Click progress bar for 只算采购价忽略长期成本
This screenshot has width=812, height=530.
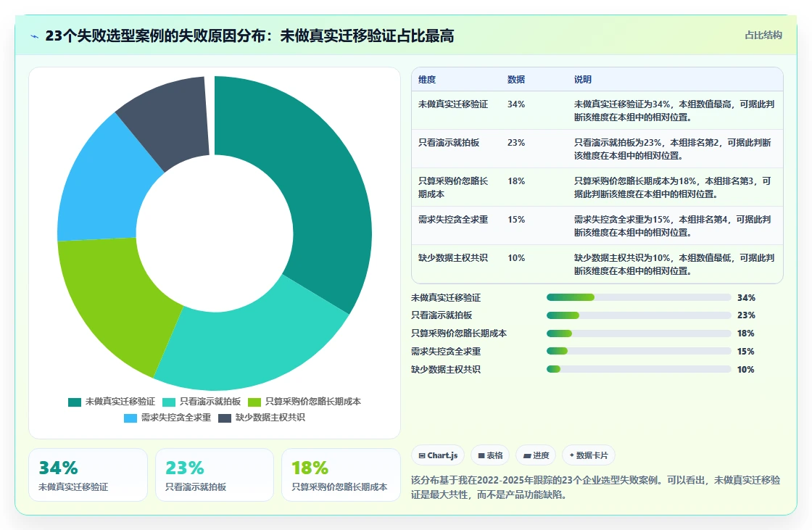[x=639, y=334]
